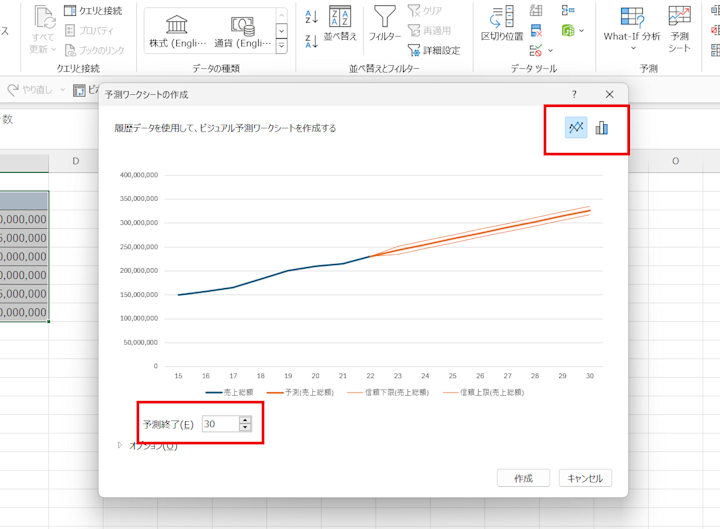Select line chart forecast type
This screenshot has width=720, height=529.
pyautogui.click(x=576, y=128)
